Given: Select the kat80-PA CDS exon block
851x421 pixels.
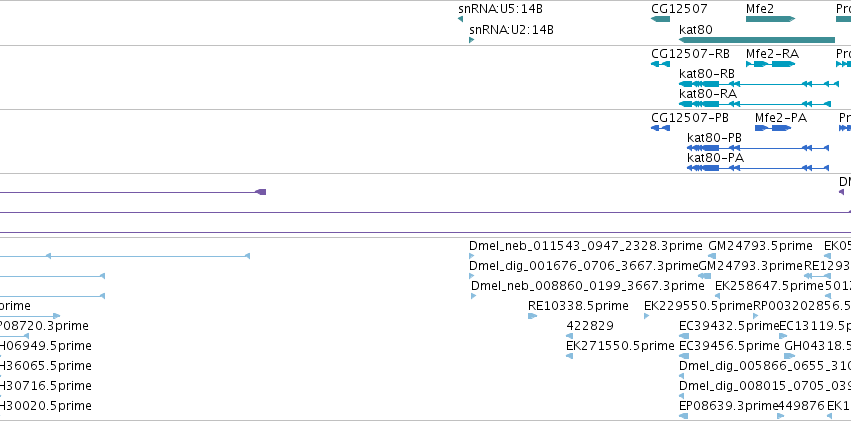Looking at the screenshot, I should (704, 169).
